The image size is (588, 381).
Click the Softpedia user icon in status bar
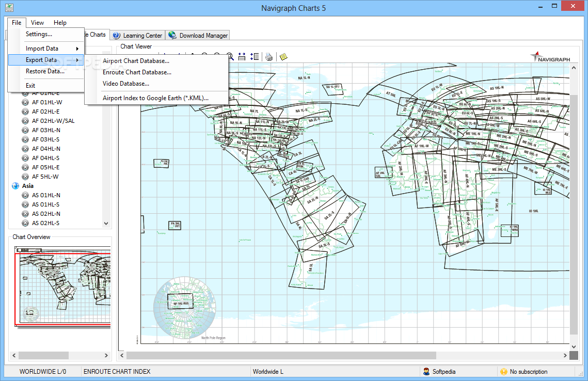click(426, 372)
